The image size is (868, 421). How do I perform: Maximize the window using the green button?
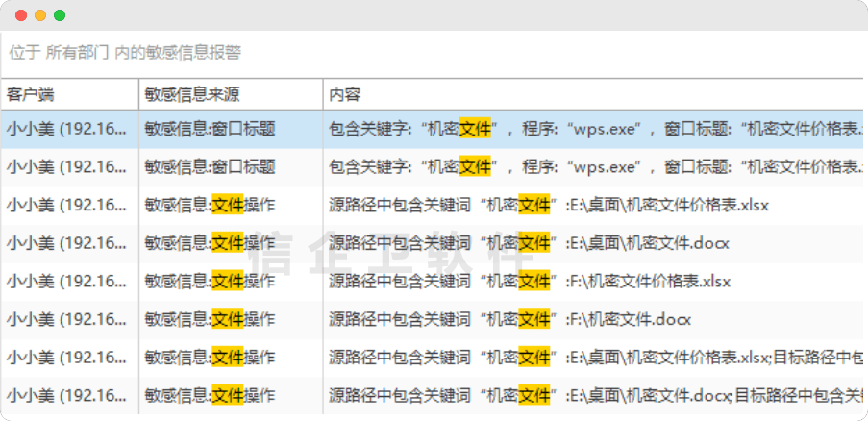(60, 15)
